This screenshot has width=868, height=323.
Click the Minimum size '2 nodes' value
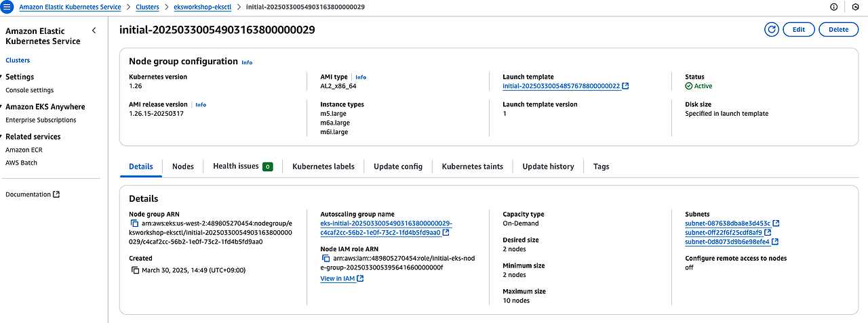[514, 275]
